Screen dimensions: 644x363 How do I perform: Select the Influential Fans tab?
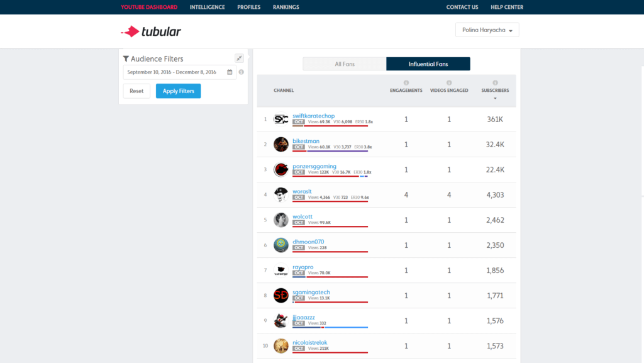(428, 64)
